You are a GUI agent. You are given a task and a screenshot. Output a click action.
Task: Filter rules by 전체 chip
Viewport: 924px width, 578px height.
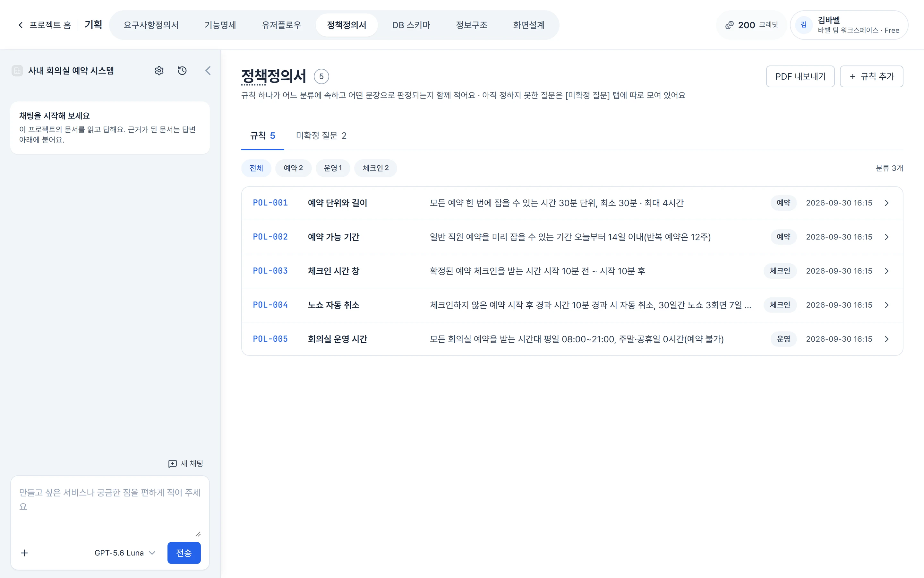(x=256, y=168)
